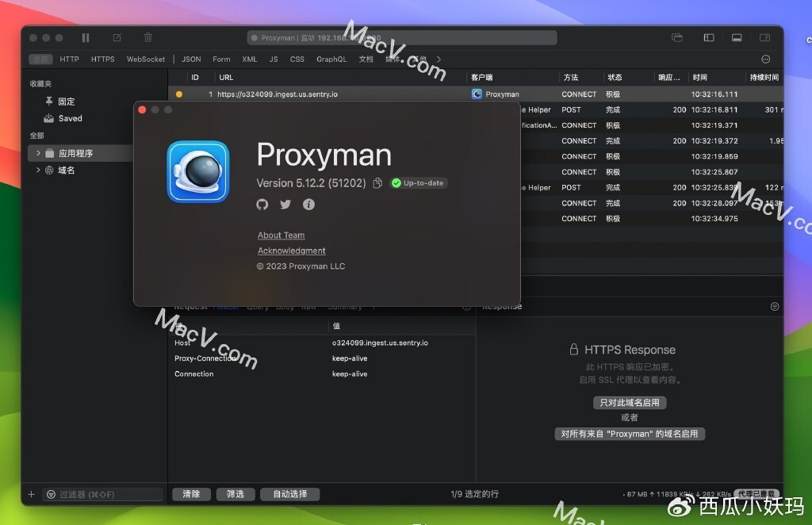Click the 清除 button

[x=191, y=494]
